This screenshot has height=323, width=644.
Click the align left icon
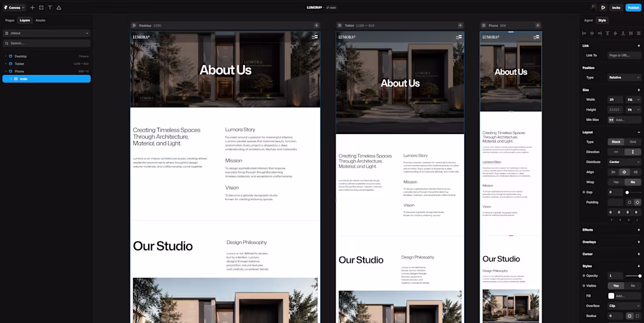584,33
